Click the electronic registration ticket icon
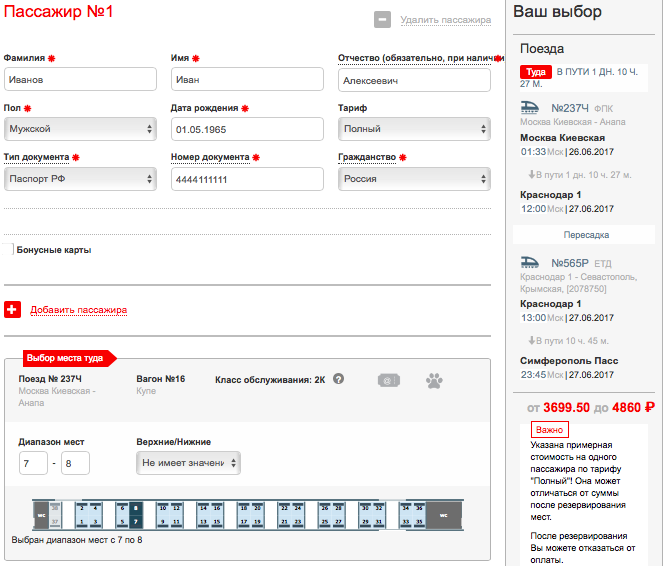Viewport: 671px width, 566px height. tap(389, 380)
